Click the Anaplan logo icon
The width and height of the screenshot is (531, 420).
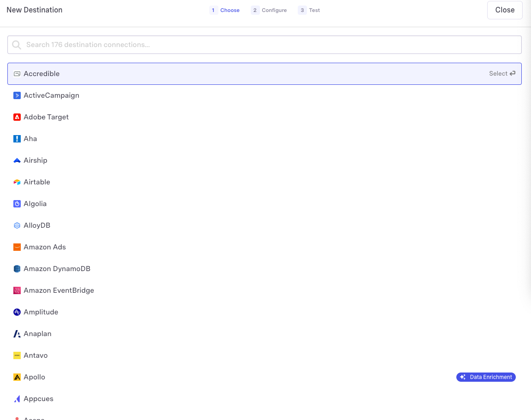click(x=17, y=334)
